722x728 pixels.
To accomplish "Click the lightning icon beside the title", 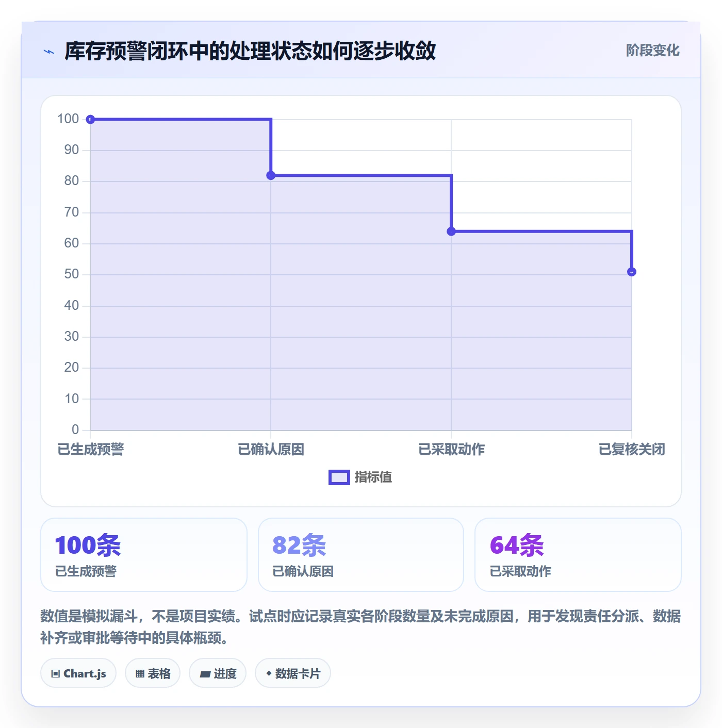I will (x=49, y=52).
